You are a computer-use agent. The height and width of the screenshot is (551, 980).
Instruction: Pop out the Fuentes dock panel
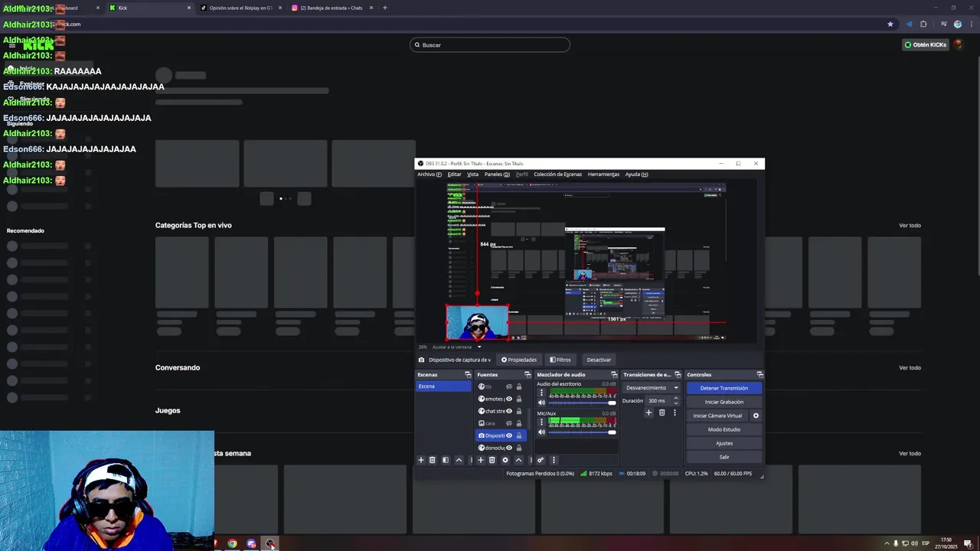click(x=528, y=375)
